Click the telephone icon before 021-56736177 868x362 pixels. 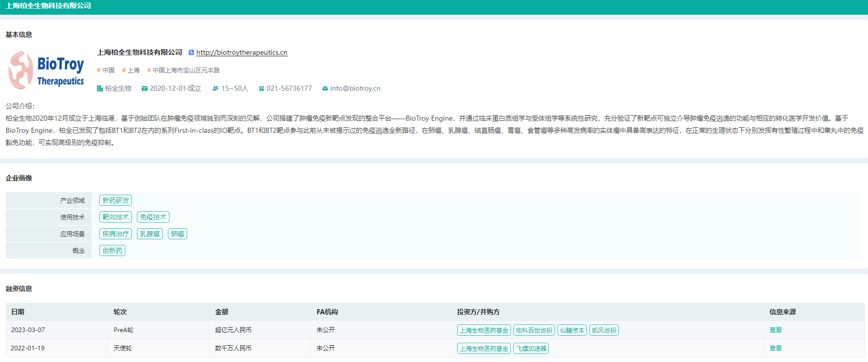261,89
